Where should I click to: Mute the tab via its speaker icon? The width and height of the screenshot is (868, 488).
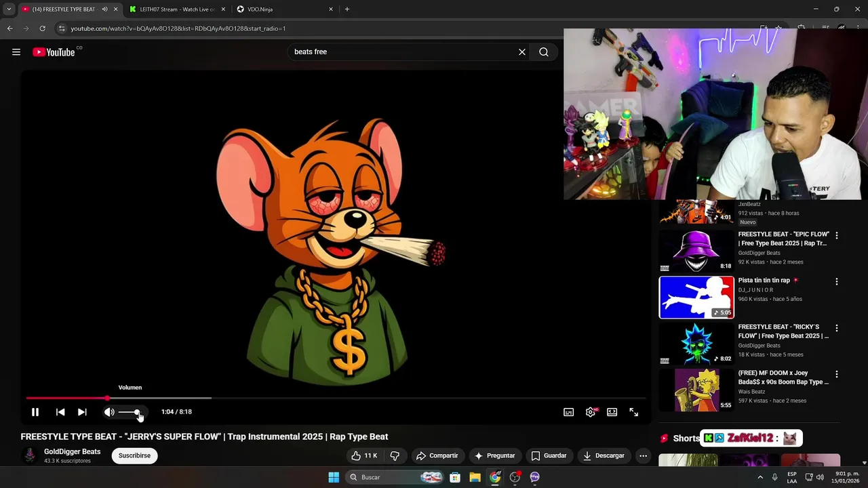(104, 9)
